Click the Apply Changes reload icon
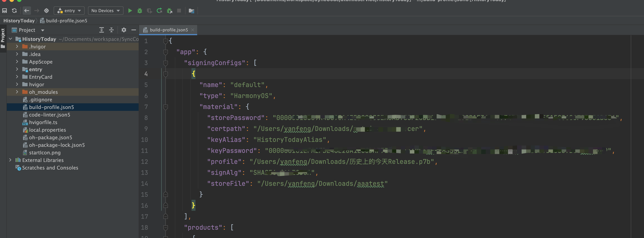This screenshot has height=238, width=644. click(159, 11)
